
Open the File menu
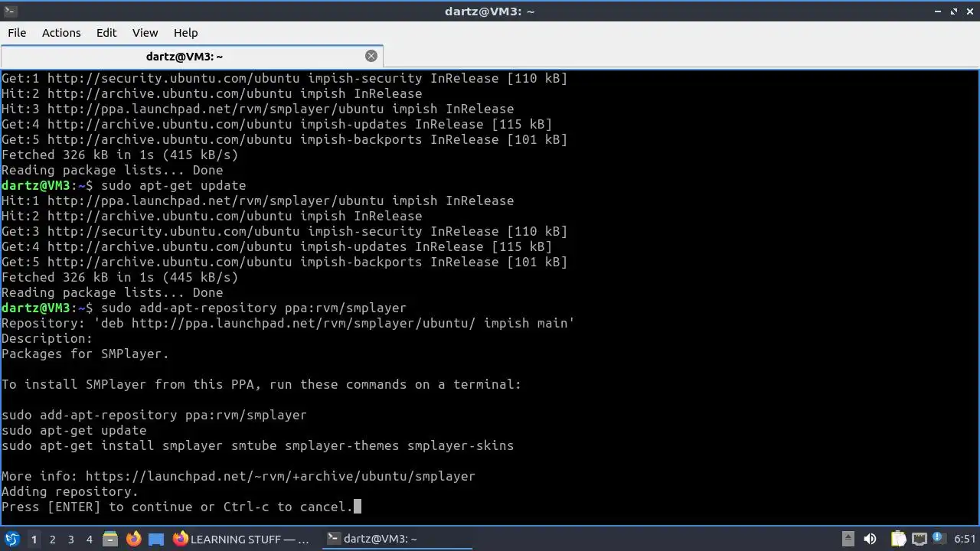point(17,33)
